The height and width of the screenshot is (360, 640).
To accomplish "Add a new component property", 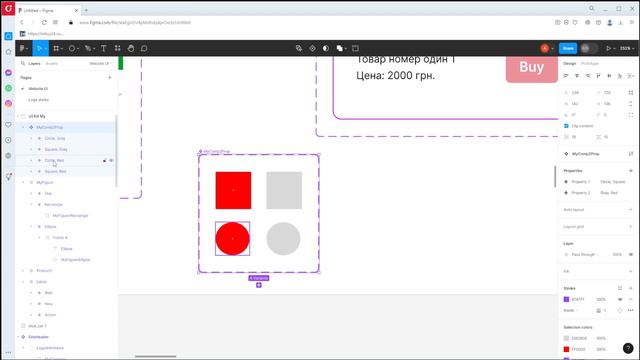I will coord(631,171).
